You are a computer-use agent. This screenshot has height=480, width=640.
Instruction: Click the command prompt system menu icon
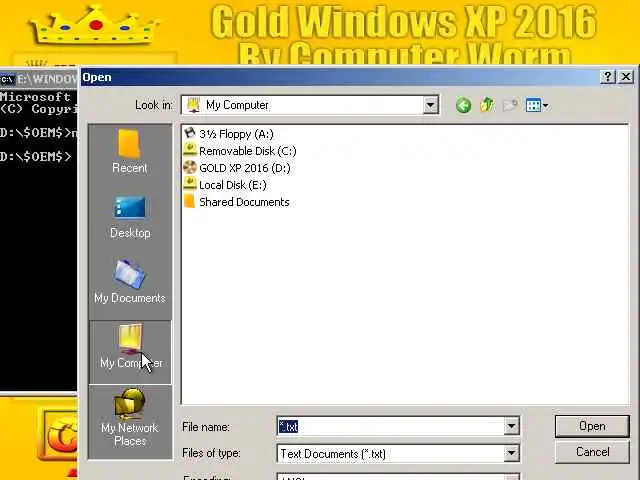point(7,79)
